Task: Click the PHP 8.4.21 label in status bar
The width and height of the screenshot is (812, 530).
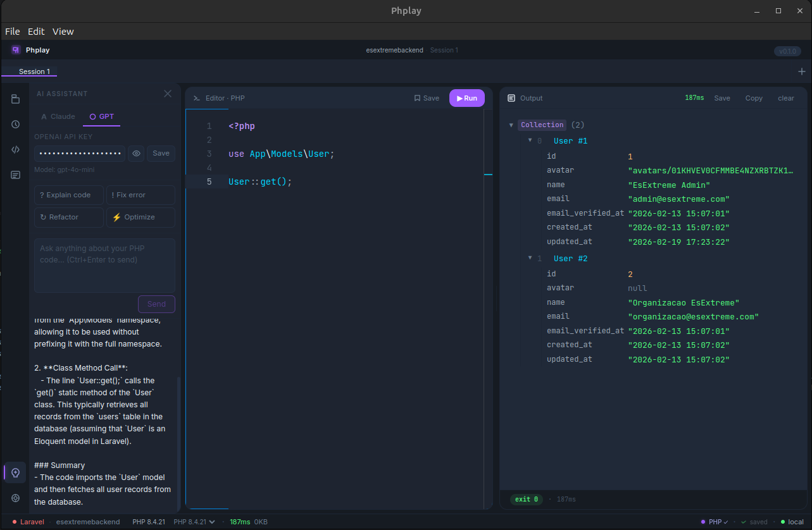Action: [149, 522]
